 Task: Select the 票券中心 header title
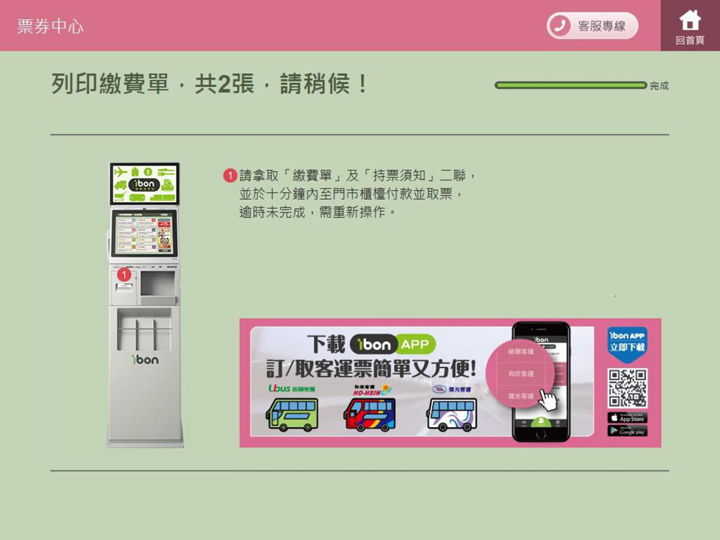point(50,26)
